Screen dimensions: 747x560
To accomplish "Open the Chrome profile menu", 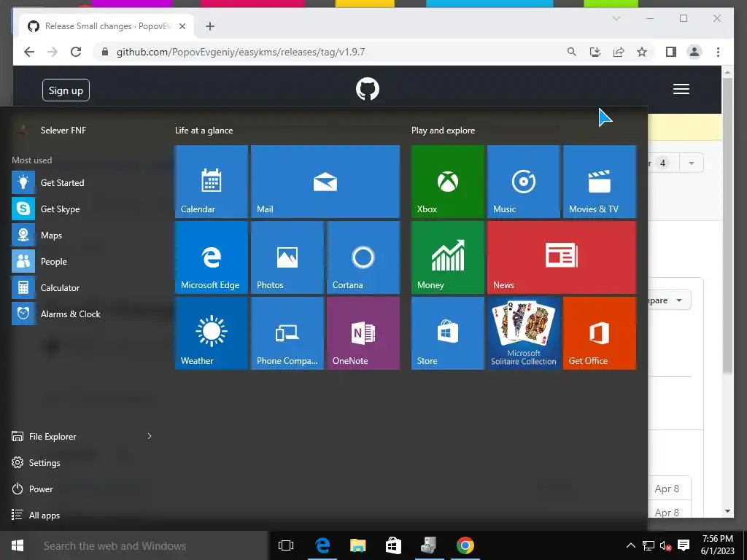I will 694,52.
